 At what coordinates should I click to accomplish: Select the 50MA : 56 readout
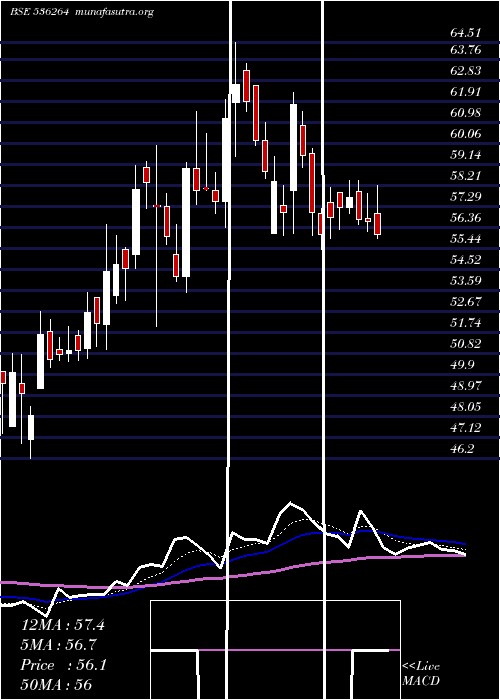point(56,685)
